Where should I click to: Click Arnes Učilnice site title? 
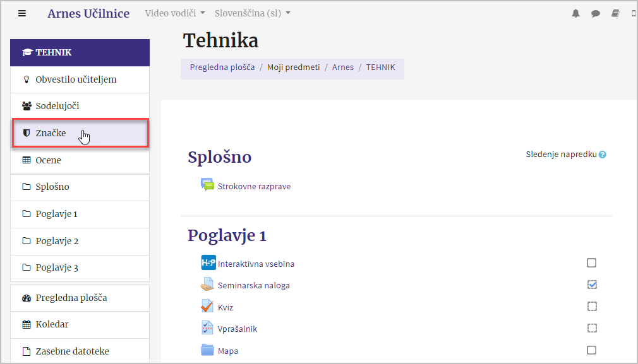88,13
